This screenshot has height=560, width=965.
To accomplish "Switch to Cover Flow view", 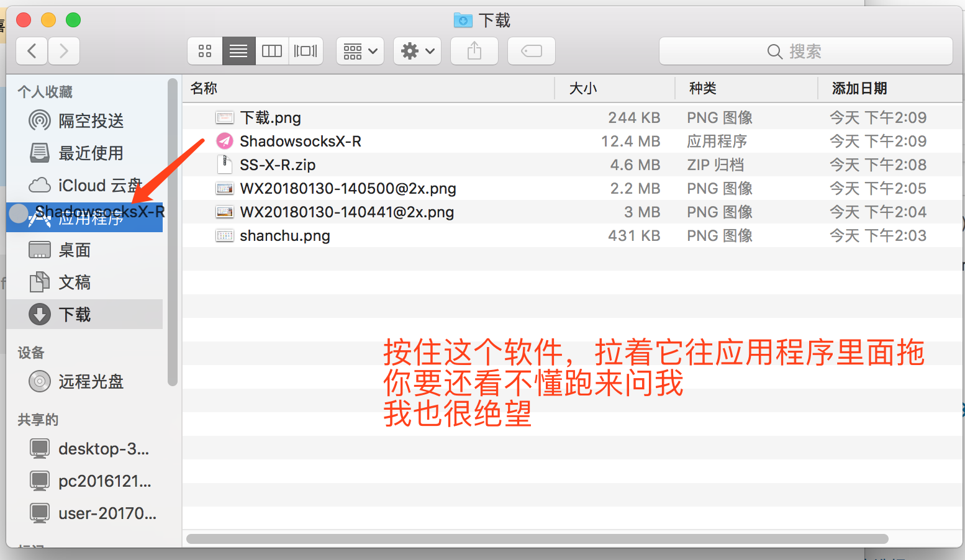I will pos(306,51).
